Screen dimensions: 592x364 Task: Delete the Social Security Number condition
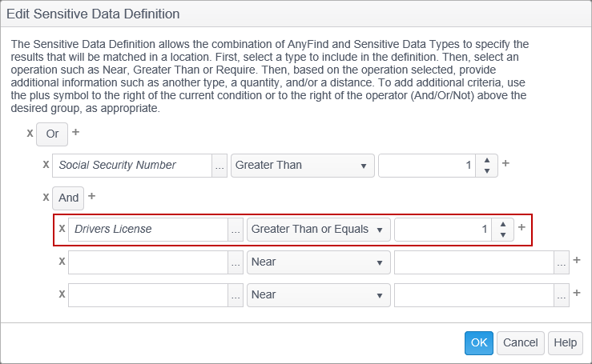tap(46, 165)
